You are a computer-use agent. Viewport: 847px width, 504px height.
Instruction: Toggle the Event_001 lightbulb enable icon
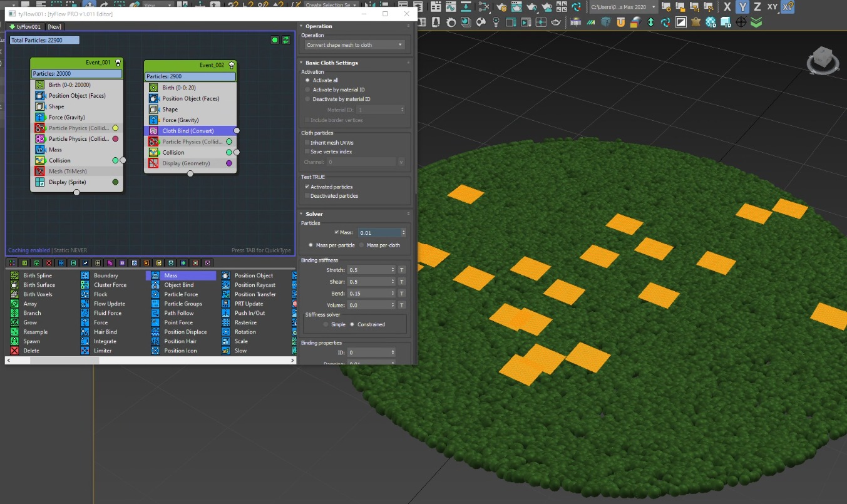(118, 63)
